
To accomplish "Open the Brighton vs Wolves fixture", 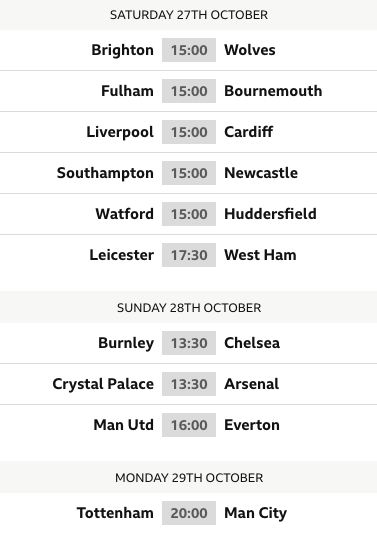I will pyautogui.click(x=188, y=50).
